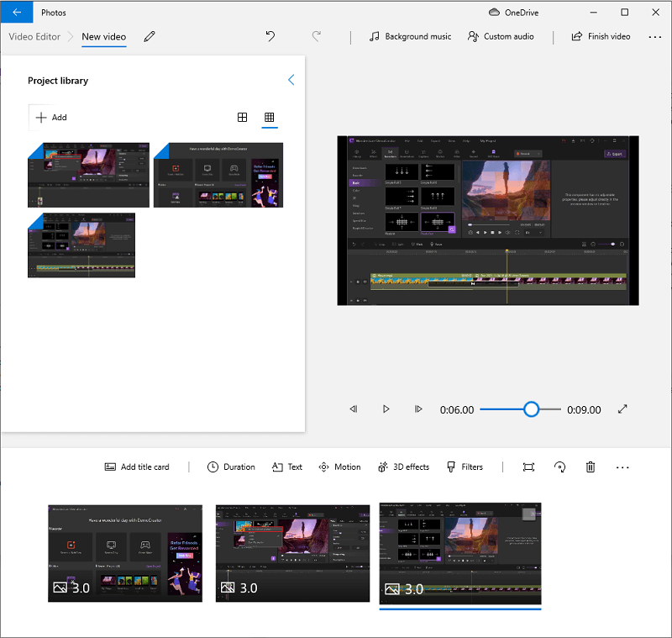Screen dimensions: 672x638
Task: Click Finish video to export
Action: click(601, 37)
